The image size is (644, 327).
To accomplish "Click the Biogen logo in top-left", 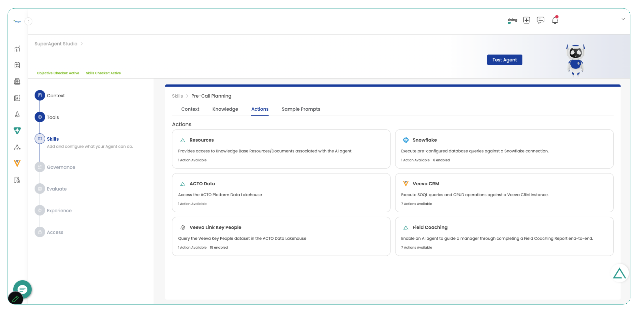I will pyautogui.click(x=17, y=21).
